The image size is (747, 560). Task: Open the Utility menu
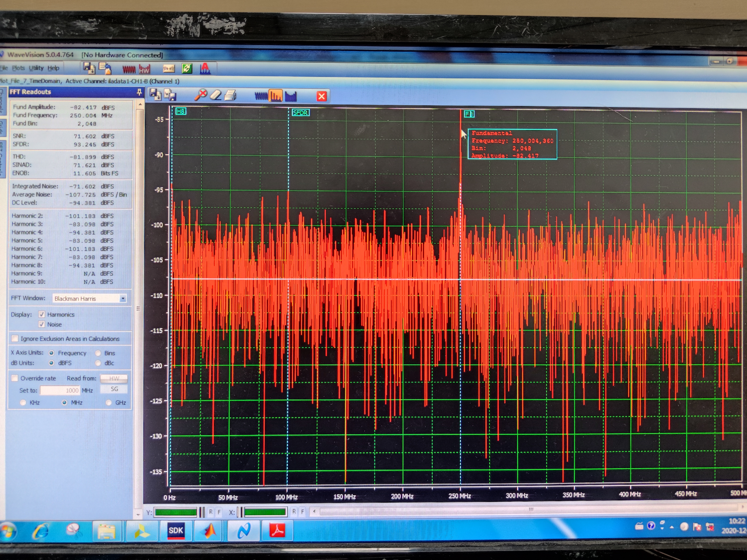tap(36, 68)
